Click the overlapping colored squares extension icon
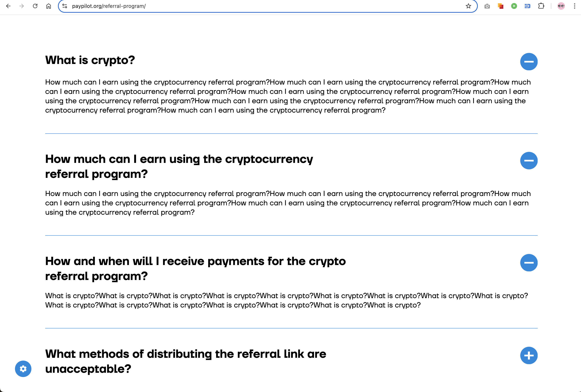 point(500,6)
